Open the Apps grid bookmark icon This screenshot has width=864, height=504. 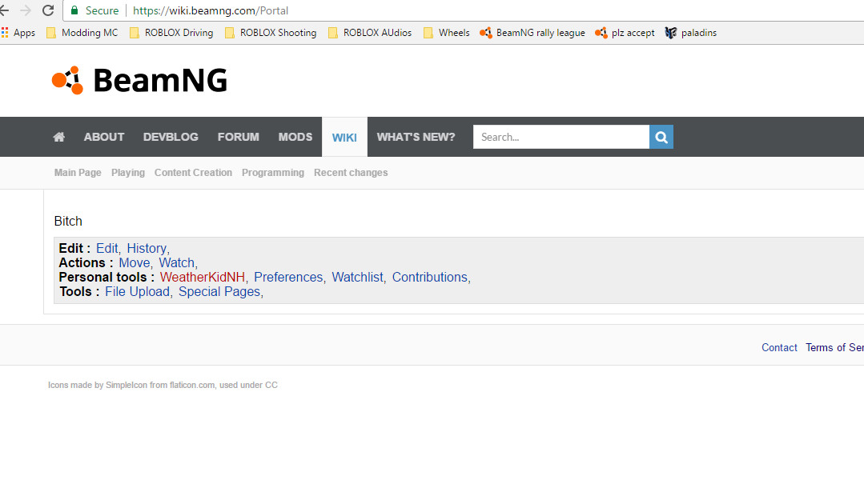[5, 33]
